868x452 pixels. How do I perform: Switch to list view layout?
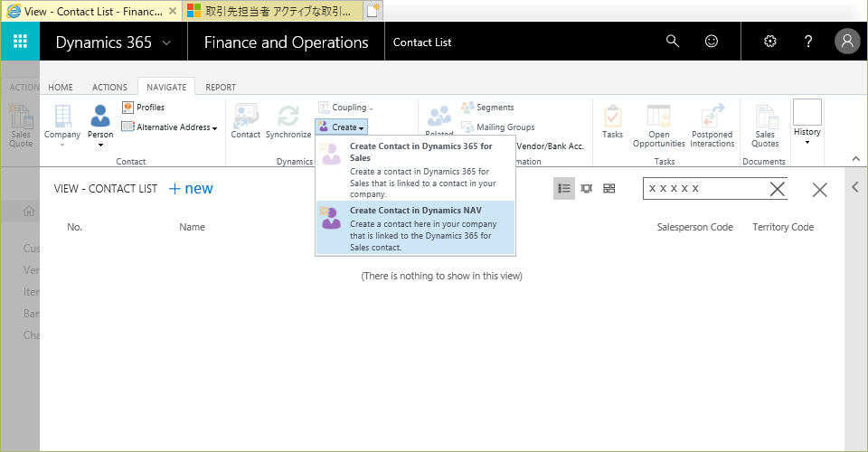click(x=564, y=189)
